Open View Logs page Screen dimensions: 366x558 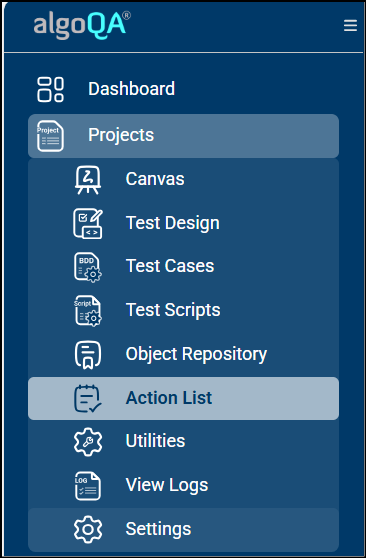pos(183,485)
